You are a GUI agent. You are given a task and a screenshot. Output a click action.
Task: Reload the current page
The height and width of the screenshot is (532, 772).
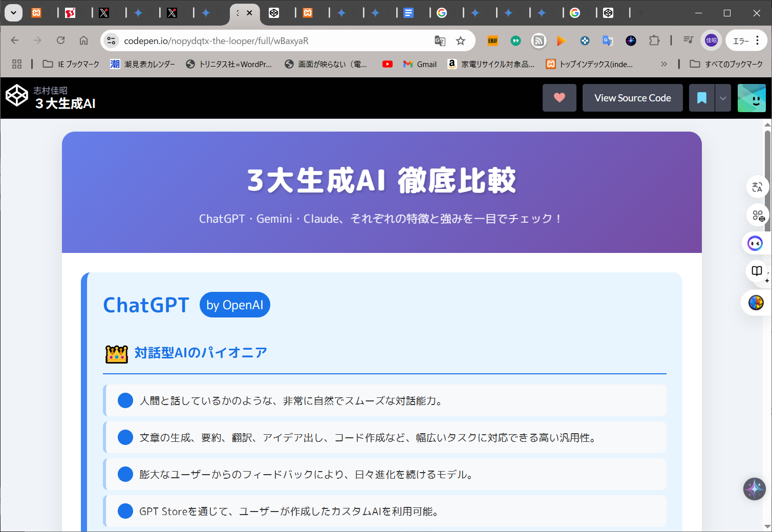(60, 40)
